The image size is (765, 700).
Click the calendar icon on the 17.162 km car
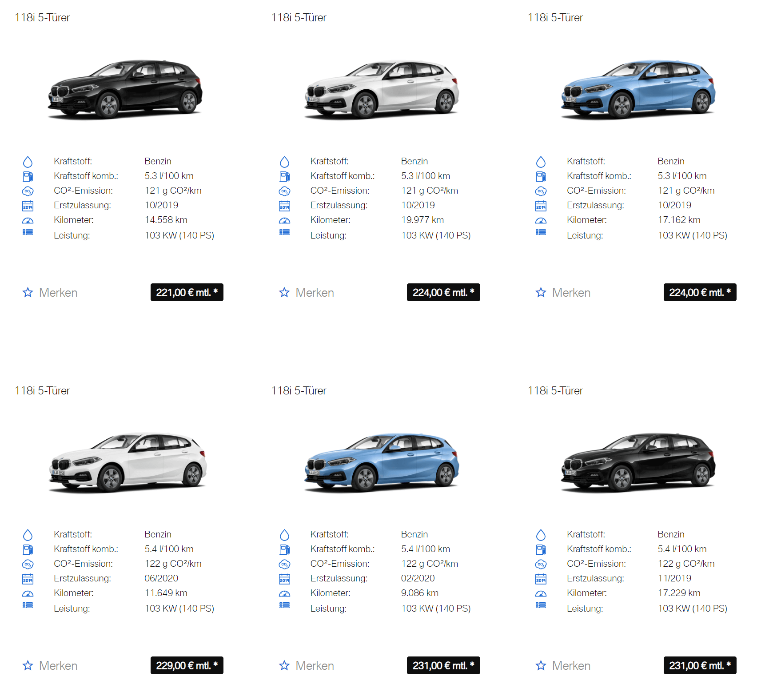pyautogui.click(x=541, y=206)
